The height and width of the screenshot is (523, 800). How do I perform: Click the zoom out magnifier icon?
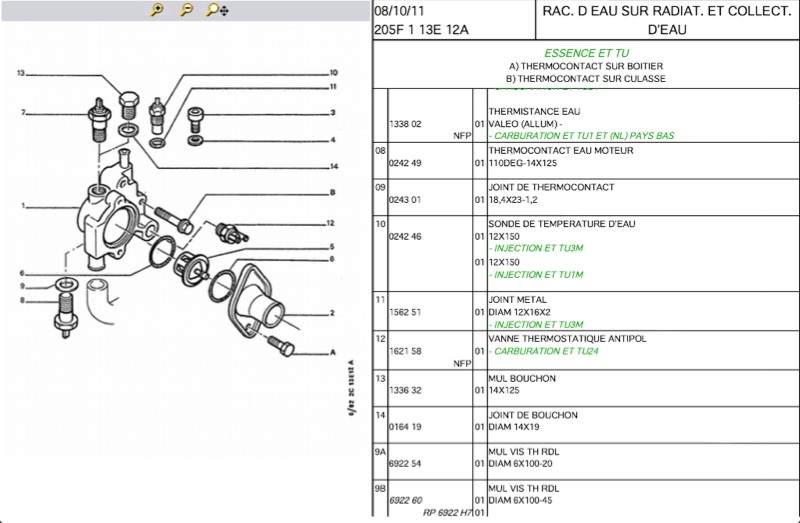coord(186,10)
